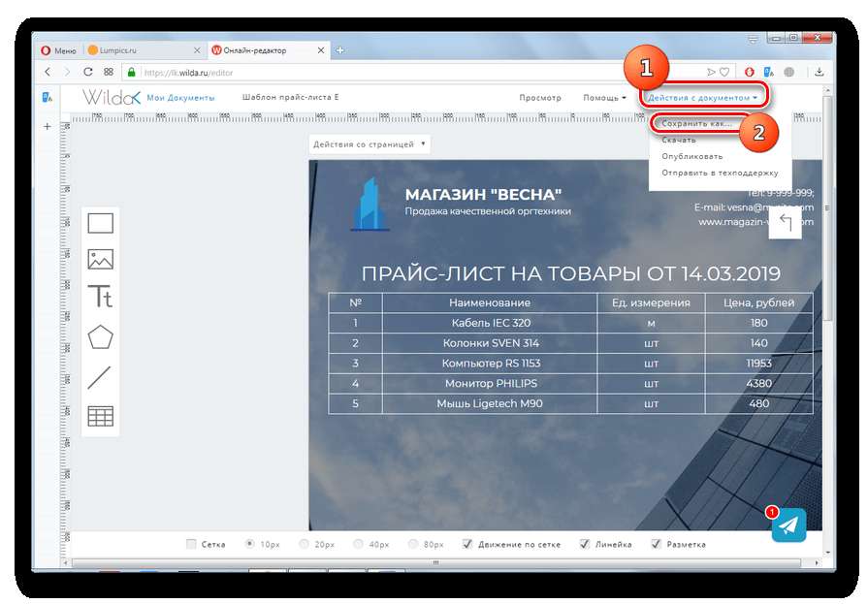Select the image insert tool
The image size is (868, 604).
point(101,259)
